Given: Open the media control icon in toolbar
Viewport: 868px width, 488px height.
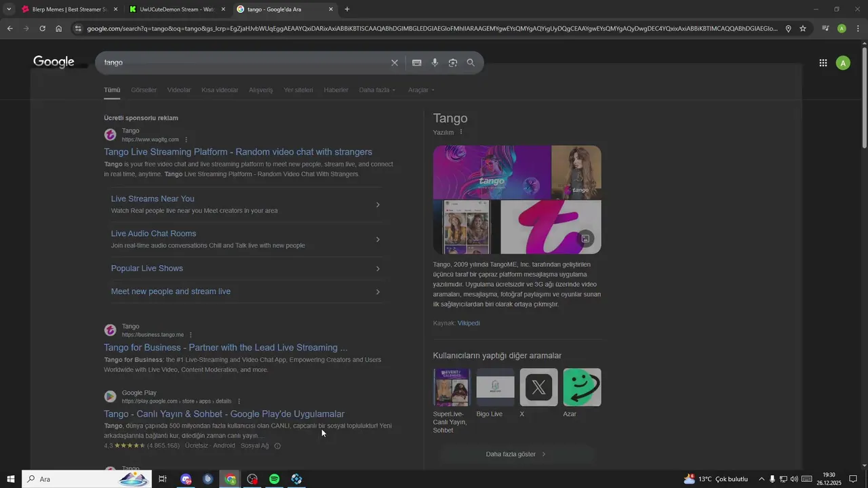Looking at the screenshot, I should point(825,28).
